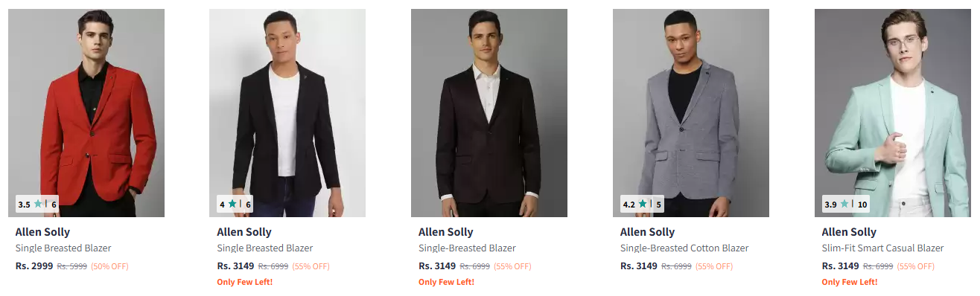Click Only Few Left under mint blazer
Viewport: 980px width, 296px height.
click(850, 282)
